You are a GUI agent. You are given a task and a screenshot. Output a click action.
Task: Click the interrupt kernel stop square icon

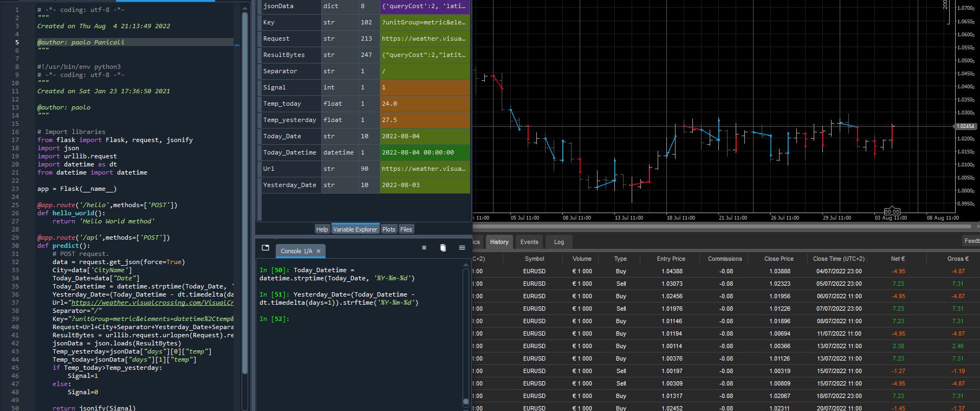(x=424, y=248)
